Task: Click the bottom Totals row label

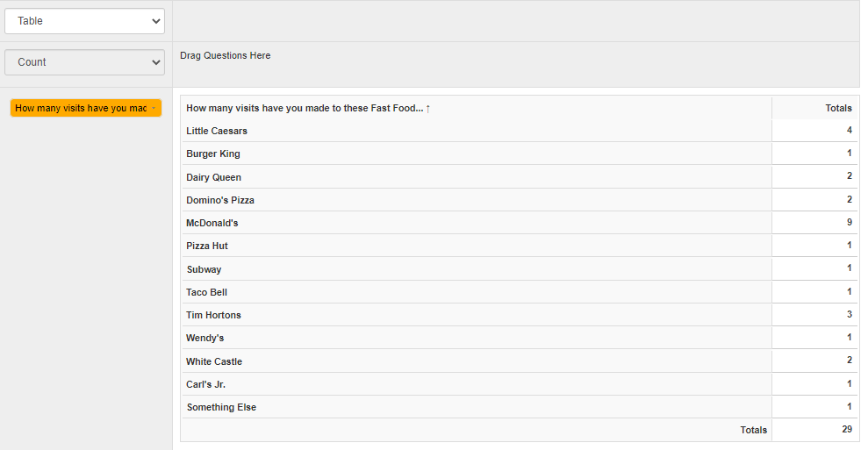Action: tap(753, 430)
